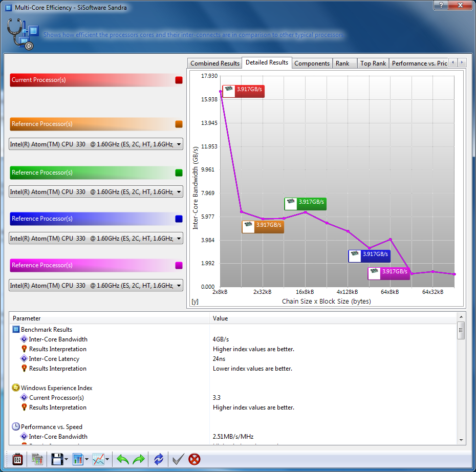The image size is (476, 472).
Task: Click the Performance vs. Speed clock icon
Action: (16, 426)
